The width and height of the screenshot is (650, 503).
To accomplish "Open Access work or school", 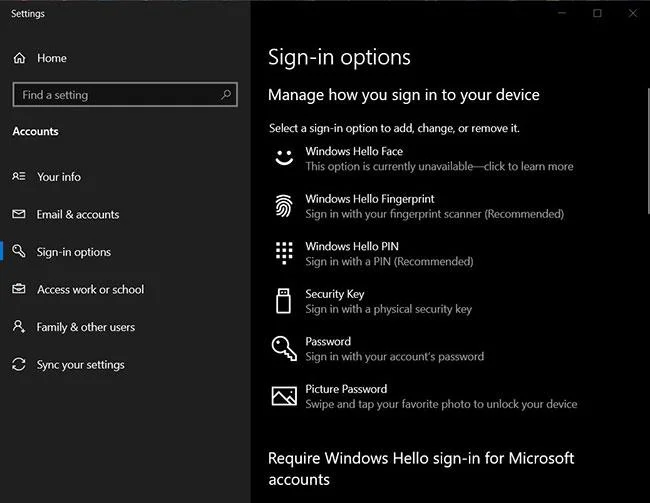I will [91, 289].
